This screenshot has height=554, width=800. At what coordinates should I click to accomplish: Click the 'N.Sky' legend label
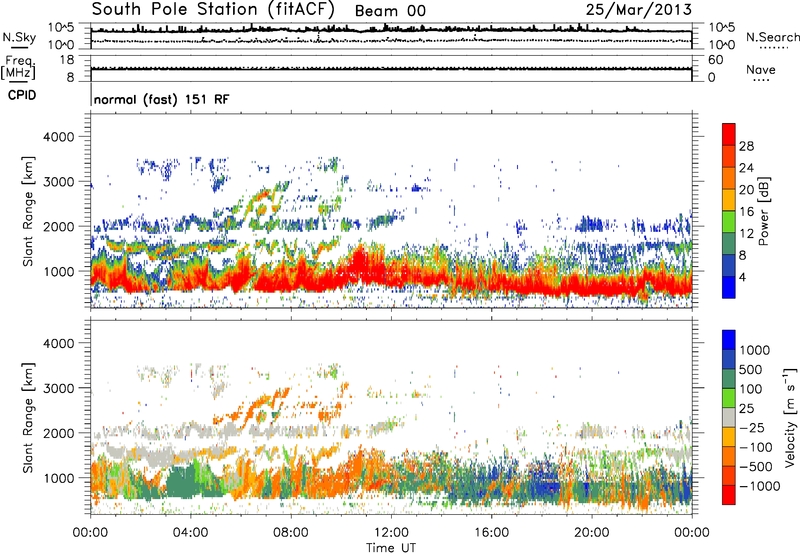[x=19, y=37]
